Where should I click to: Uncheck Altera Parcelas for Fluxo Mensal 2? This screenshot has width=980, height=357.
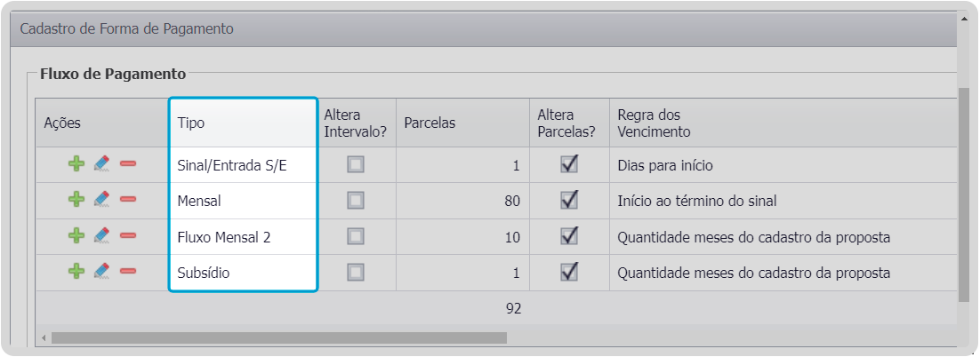pyautogui.click(x=569, y=236)
